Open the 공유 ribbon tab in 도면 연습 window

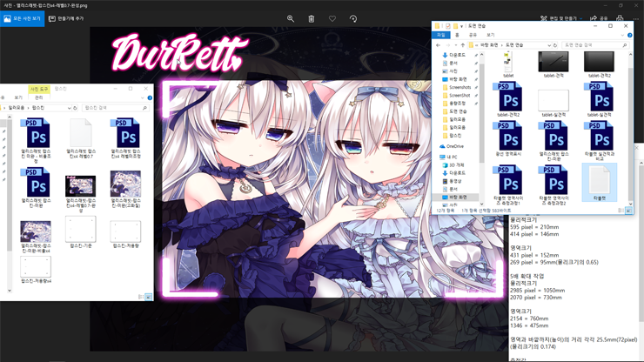473,36
